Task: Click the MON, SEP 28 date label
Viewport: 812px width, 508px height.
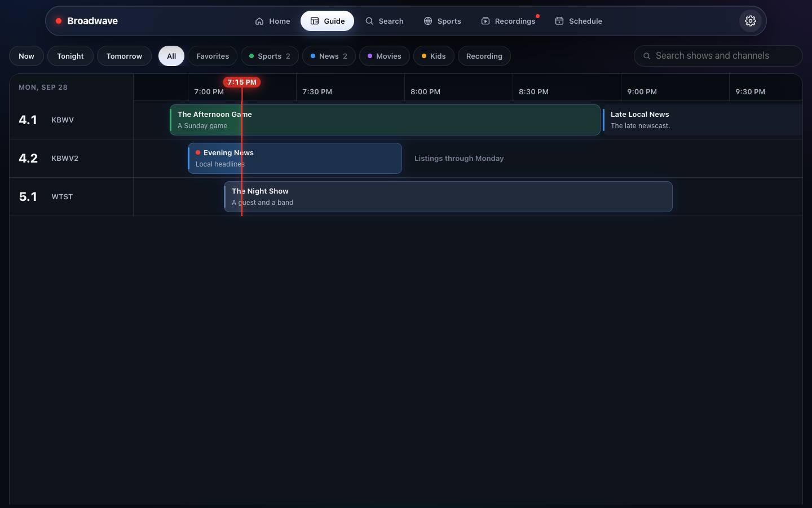Action: [43, 87]
